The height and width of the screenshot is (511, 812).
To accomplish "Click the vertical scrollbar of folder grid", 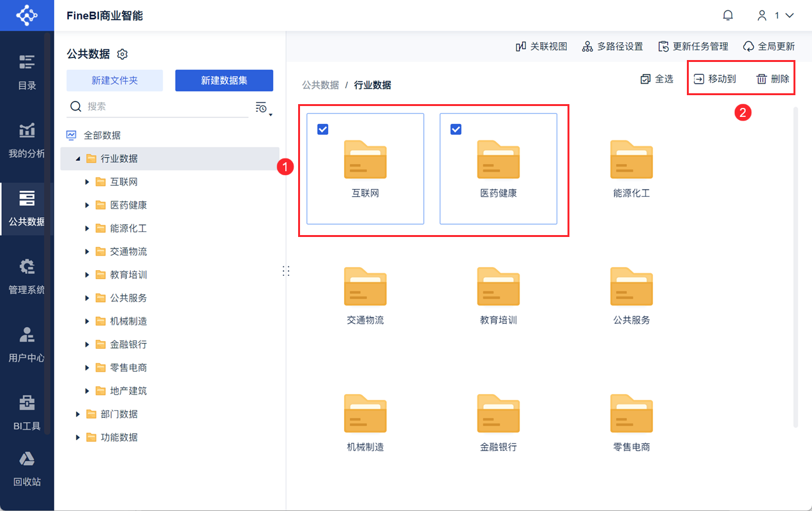I will 795,267.
